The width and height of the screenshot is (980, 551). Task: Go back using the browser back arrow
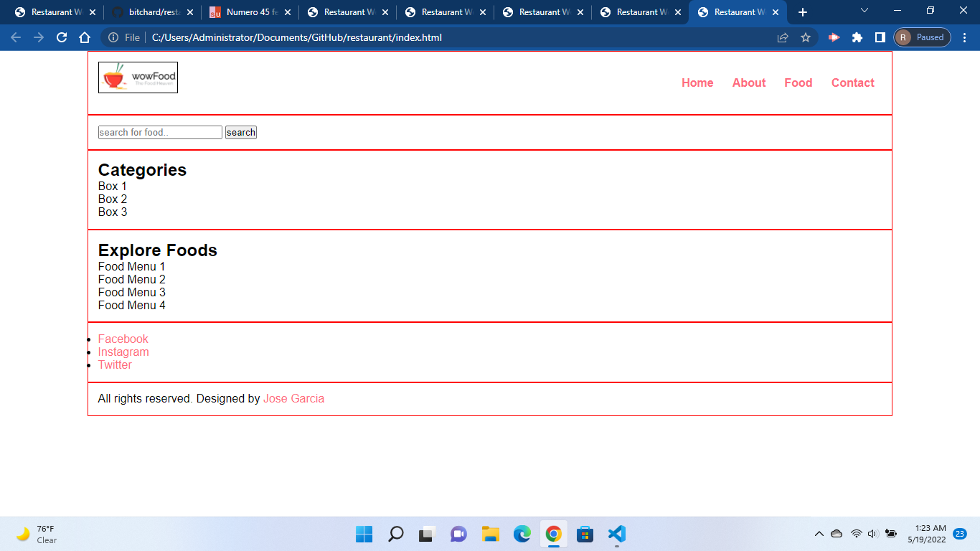point(16,37)
